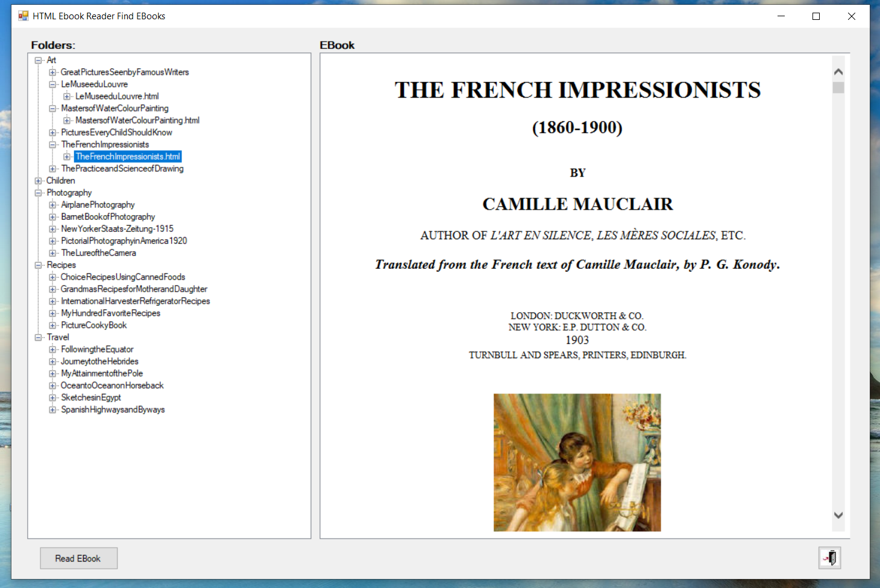Collapse TheFrenchImpressionists folder
Image resolution: width=880 pixels, height=588 pixels.
52,145
